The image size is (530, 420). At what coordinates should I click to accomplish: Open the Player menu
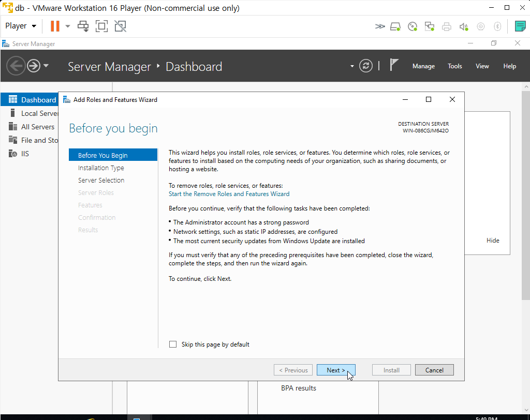click(21, 26)
